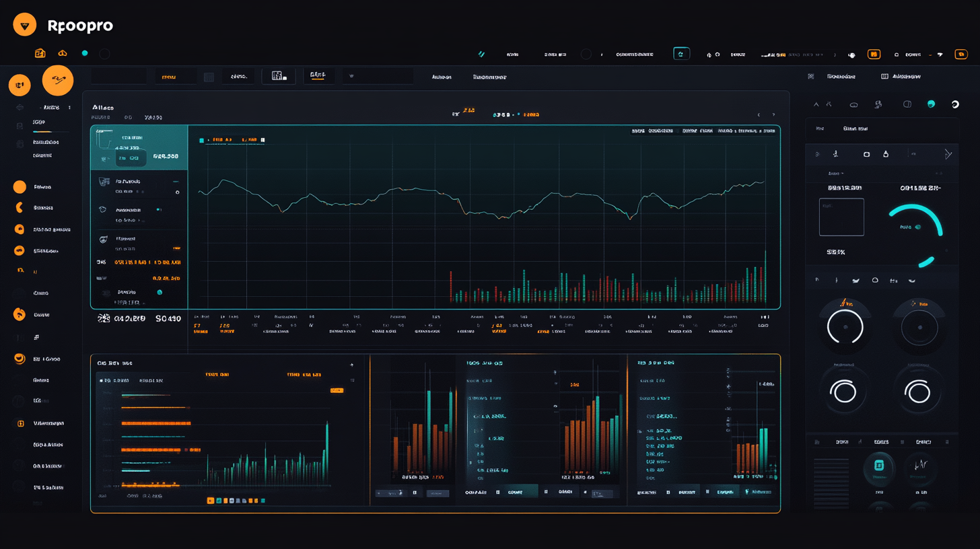The width and height of the screenshot is (980, 549).
Task: Click the triangle arrow icon in right panel
Action: [x=948, y=154]
